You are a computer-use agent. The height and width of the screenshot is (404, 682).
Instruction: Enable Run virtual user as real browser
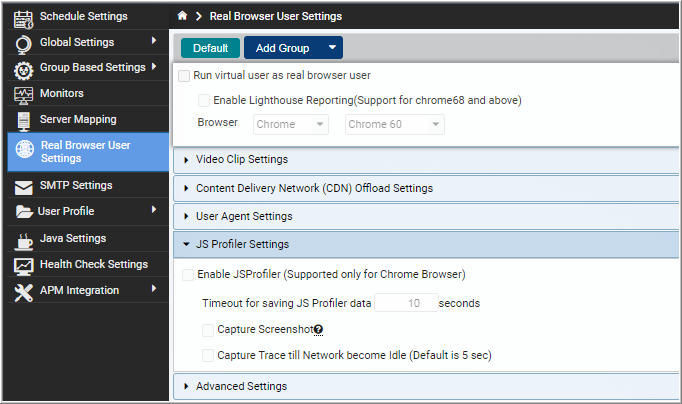[x=184, y=76]
